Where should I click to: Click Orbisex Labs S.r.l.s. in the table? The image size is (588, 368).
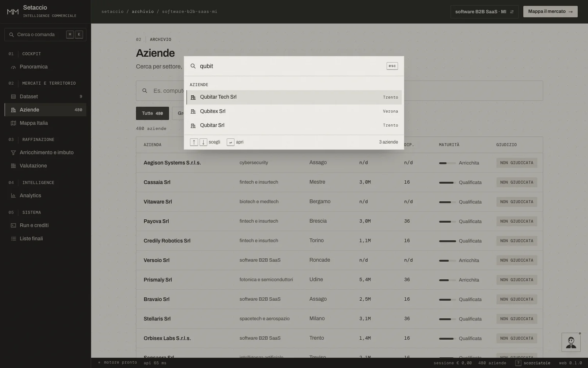click(167, 338)
